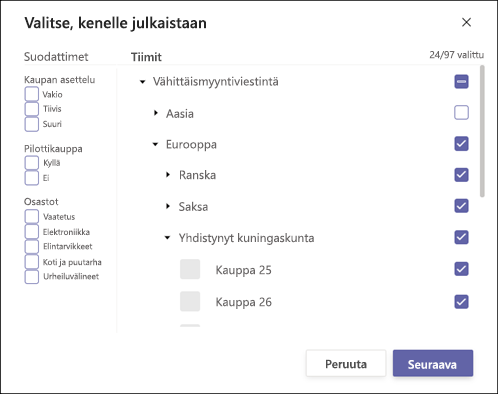Click the Ranska tree label
Viewport: 499px width, 394px height.
pos(197,175)
